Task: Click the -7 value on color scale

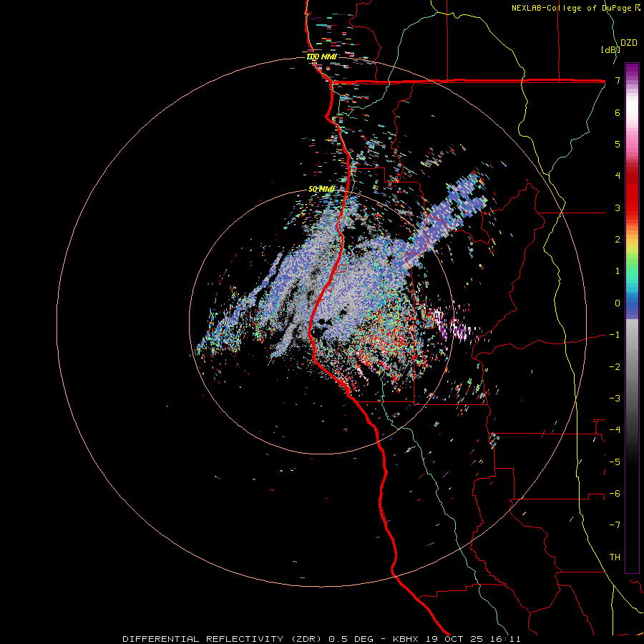Action: coord(615,525)
